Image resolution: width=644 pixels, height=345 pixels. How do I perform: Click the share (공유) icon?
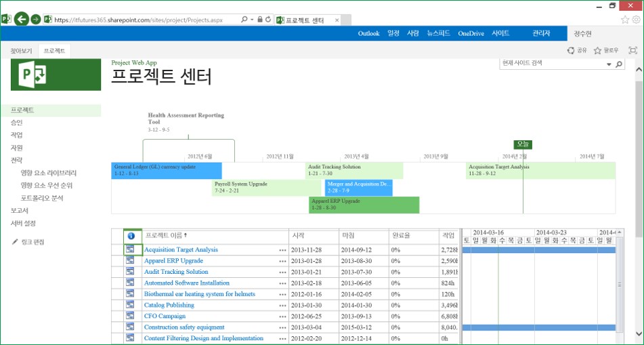(571, 51)
